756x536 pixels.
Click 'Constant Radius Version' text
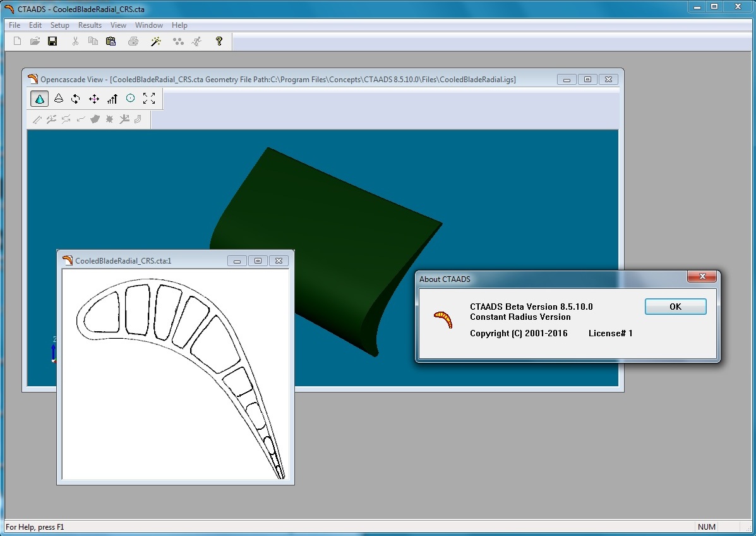click(520, 317)
